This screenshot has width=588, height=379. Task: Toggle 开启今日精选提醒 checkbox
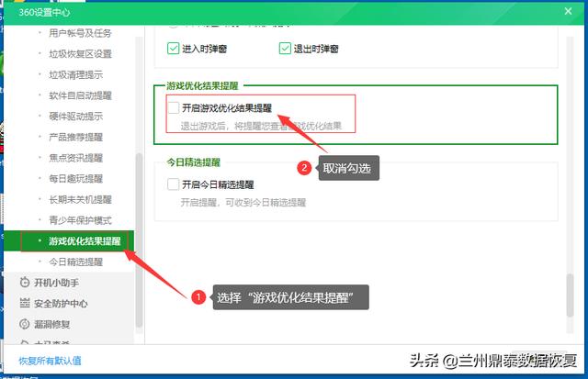point(174,184)
